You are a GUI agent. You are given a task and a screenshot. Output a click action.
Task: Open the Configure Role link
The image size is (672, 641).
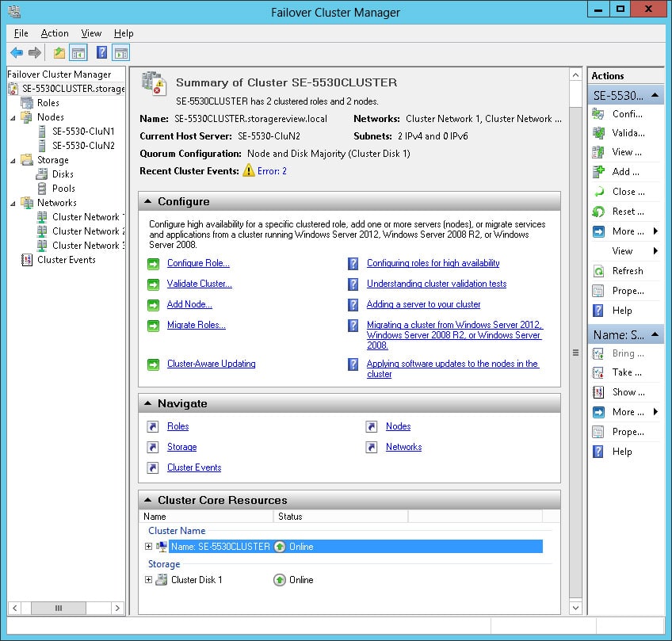tap(198, 263)
